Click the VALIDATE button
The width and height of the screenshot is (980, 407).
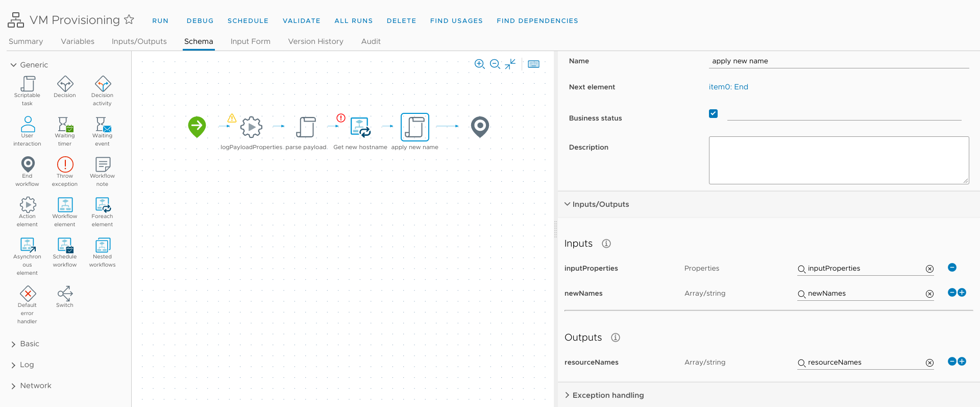pos(302,21)
